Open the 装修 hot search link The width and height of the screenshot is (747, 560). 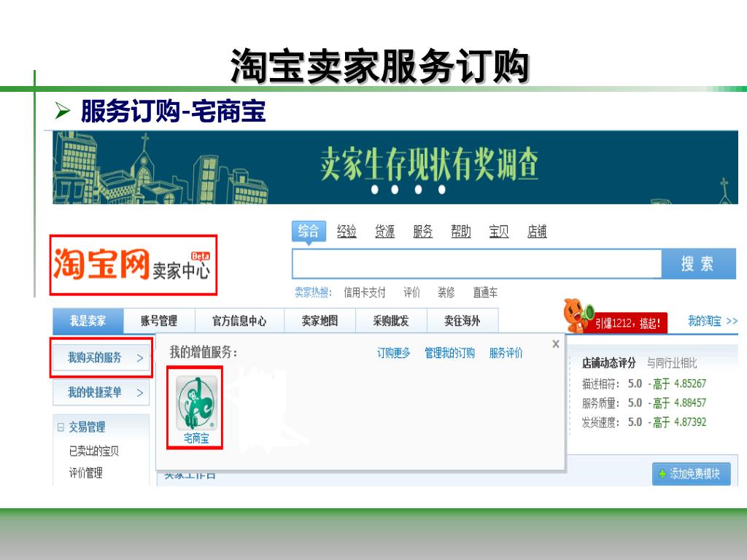(x=446, y=292)
